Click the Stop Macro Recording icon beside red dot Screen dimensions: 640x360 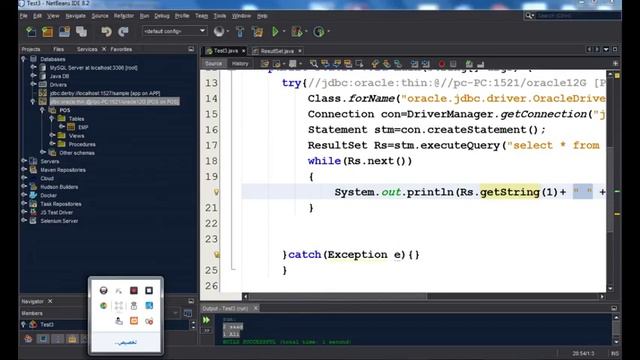(453, 64)
